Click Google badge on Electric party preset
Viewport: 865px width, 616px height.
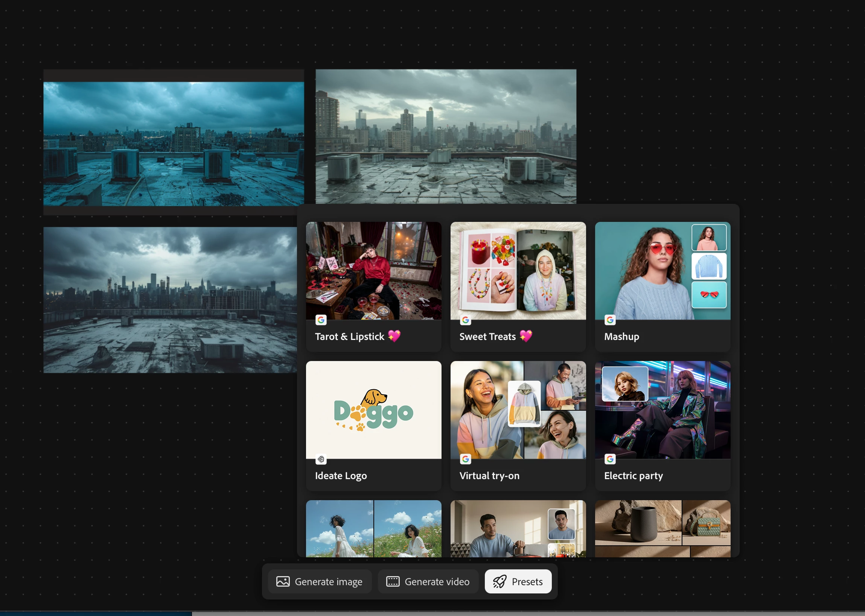click(610, 459)
